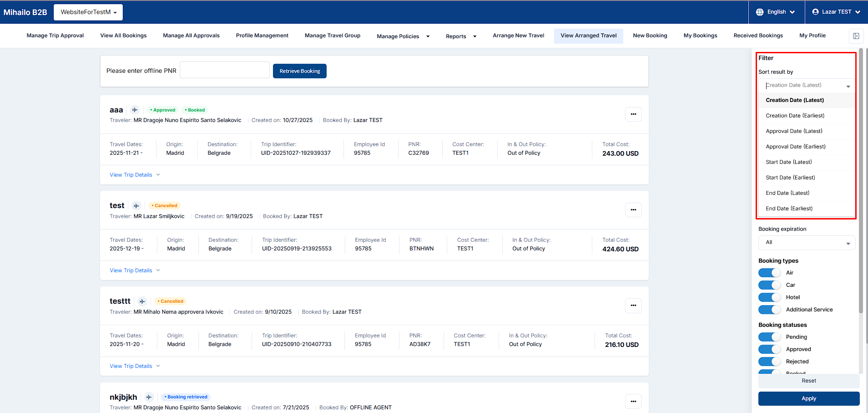Click the user account icon
Viewport: 868px width, 413px height.
pyautogui.click(x=815, y=12)
